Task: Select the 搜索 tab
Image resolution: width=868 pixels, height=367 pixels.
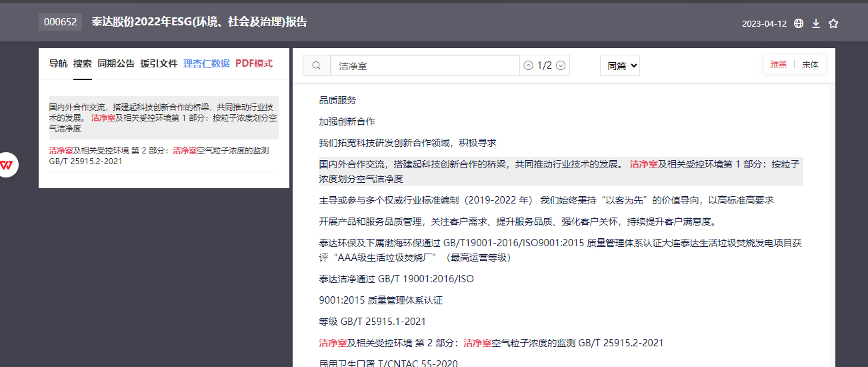Action: [x=83, y=63]
